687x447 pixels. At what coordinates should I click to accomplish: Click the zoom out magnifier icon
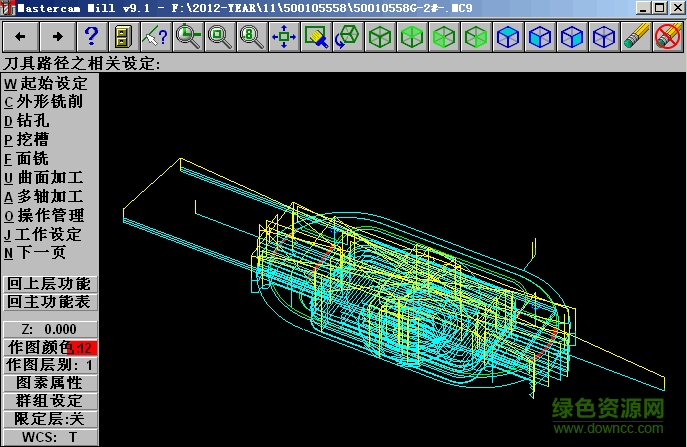click(x=220, y=38)
